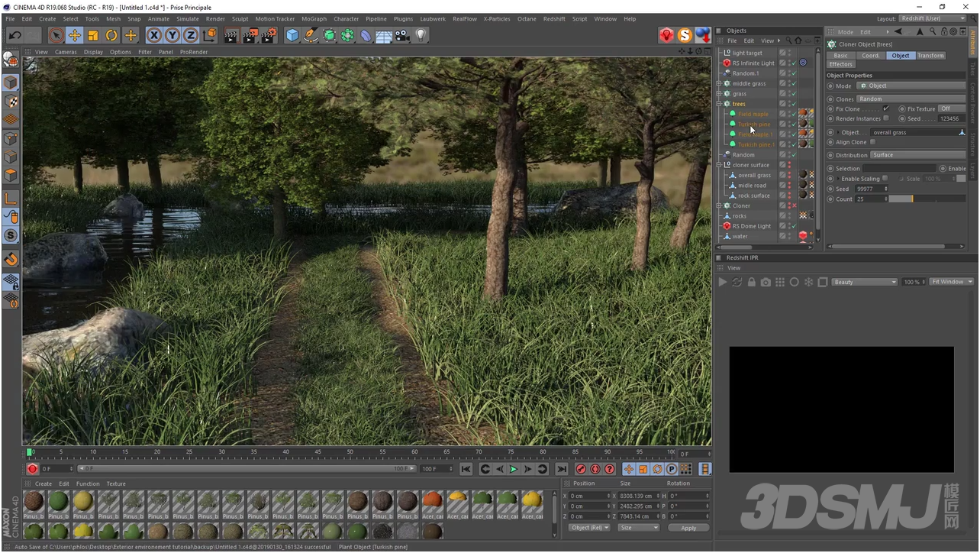Click the Coordinate System icon
Image resolution: width=980 pixels, height=553 pixels.
(210, 35)
